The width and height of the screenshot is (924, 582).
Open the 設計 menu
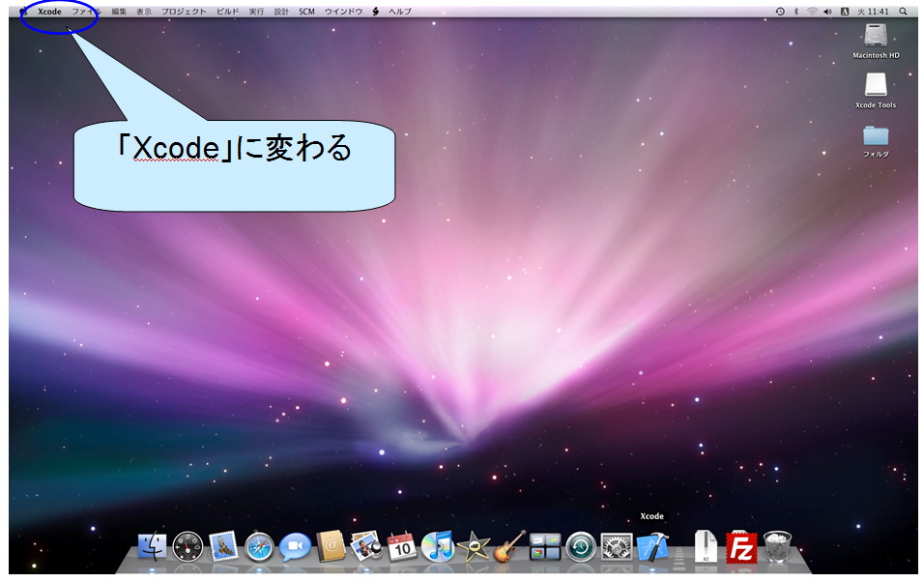coord(281,12)
